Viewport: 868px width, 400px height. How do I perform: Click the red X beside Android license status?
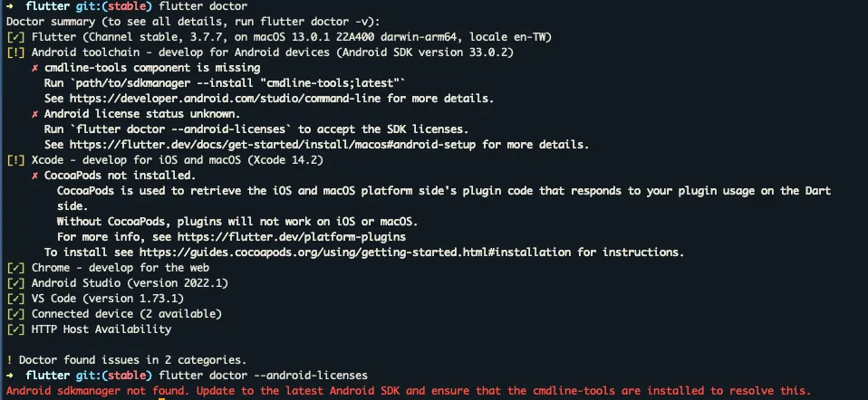coord(35,114)
